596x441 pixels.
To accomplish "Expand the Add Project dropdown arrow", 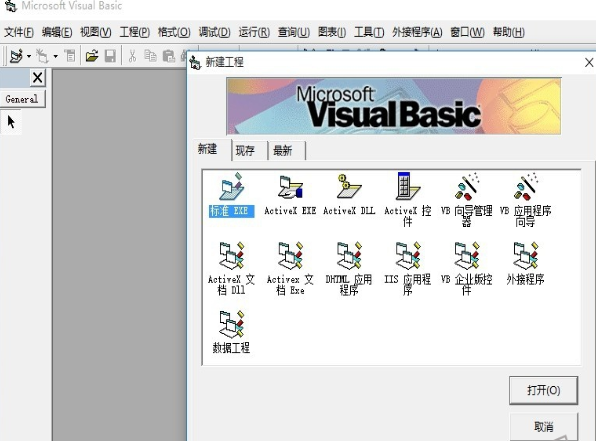I will [29, 56].
